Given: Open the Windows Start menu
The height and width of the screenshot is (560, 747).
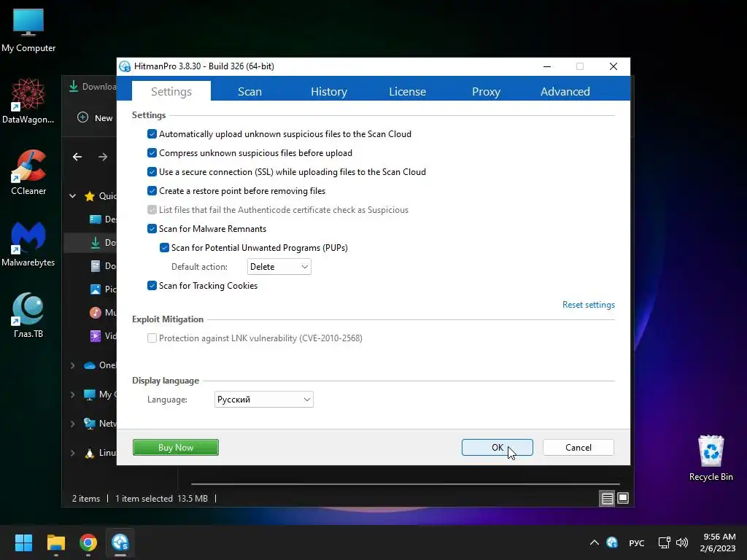Looking at the screenshot, I should pyautogui.click(x=23, y=542).
